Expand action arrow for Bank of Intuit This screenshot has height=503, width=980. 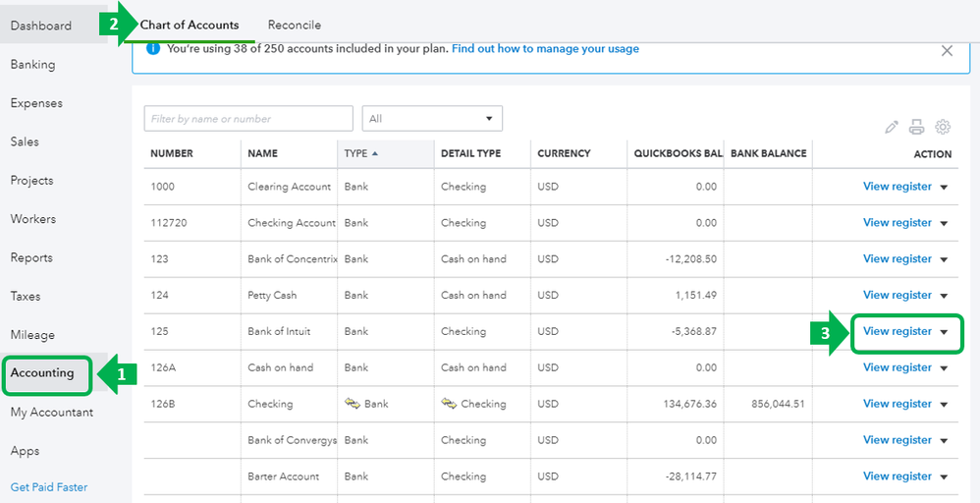coord(944,332)
